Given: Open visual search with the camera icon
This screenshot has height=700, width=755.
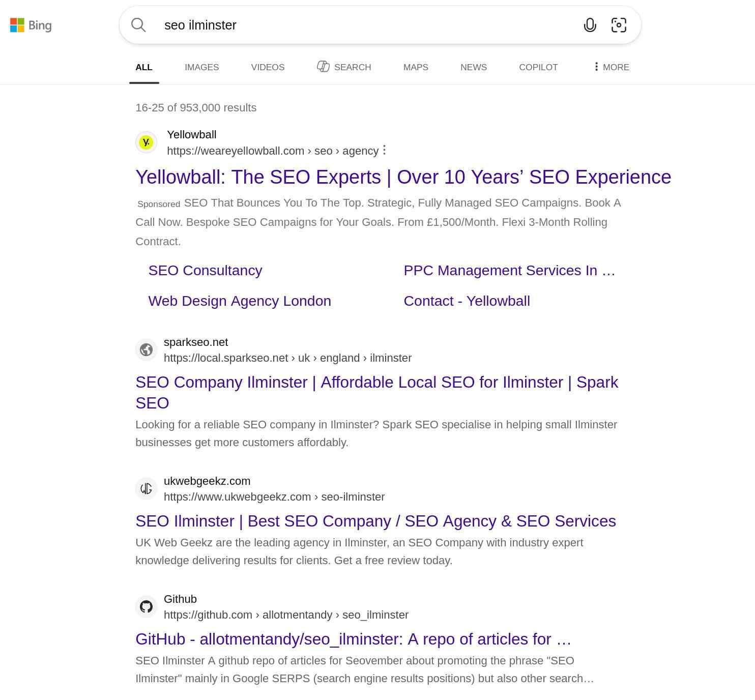Looking at the screenshot, I should pyautogui.click(x=619, y=24).
